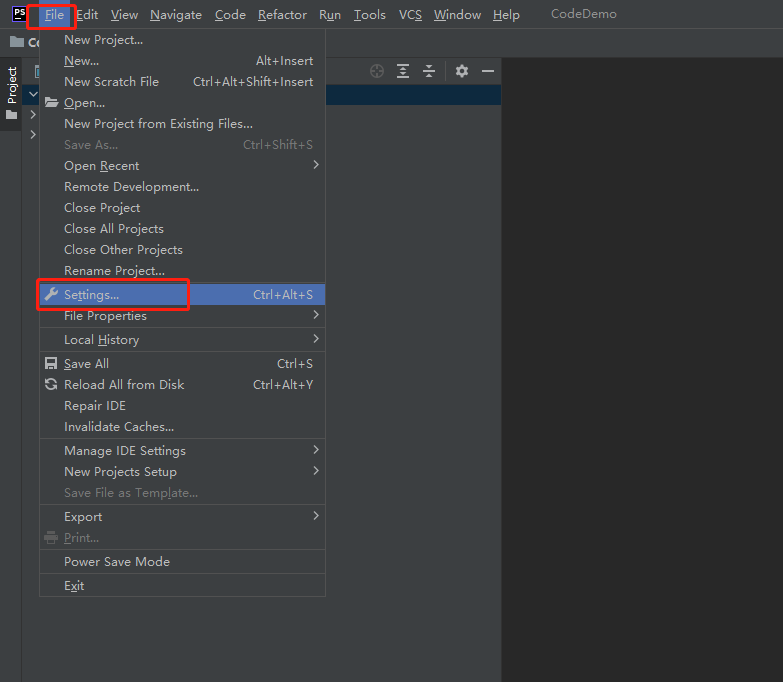This screenshot has width=783, height=682.
Task: Click the Reload All from Disk arrows icon
Action: (51, 384)
